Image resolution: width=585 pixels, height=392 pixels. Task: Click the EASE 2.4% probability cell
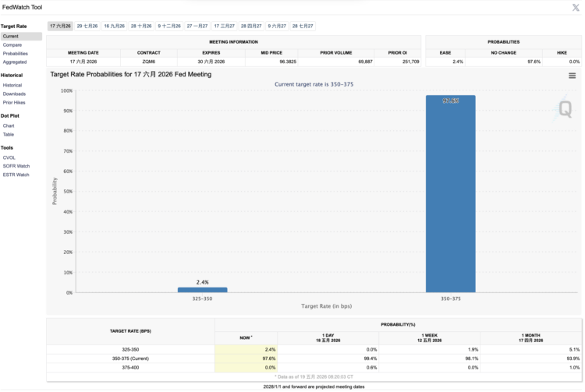[445, 62]
